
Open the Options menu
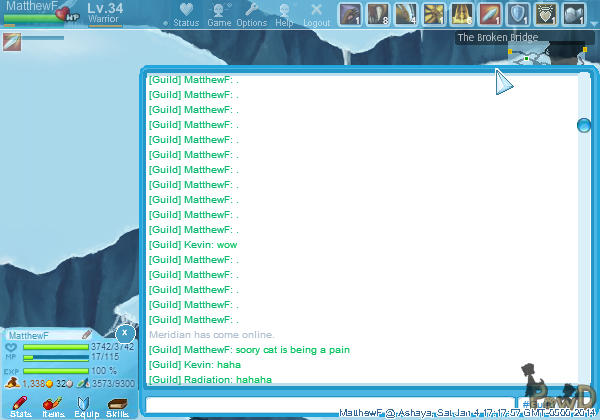(252, 14)
